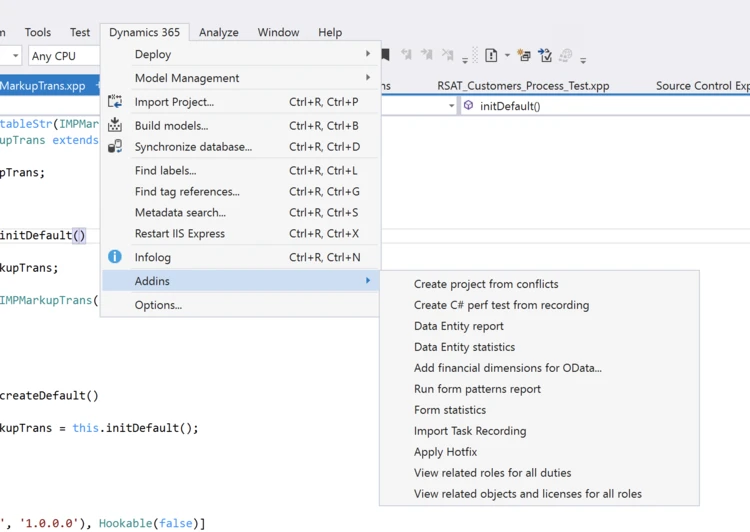Click the Build models icon
Screen dimensions: 750x532
coord(115,126)
